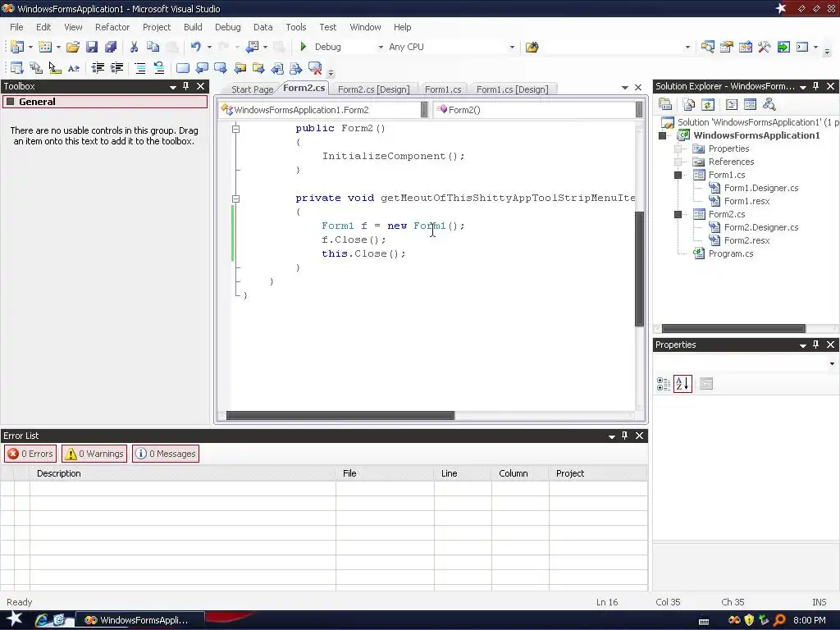The height and width of the screenshot is (630, 840).
Task: Click the Save All icon
Action: click(111, 47)
